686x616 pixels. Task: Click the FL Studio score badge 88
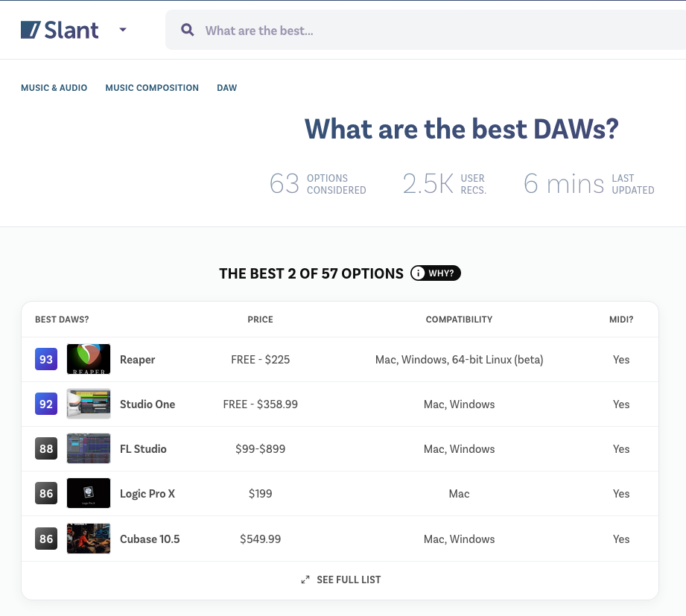46,448
